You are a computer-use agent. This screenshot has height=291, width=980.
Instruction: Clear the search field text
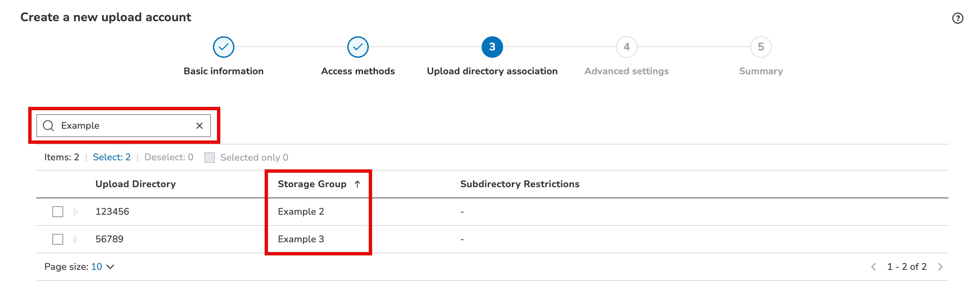point(199,126)
